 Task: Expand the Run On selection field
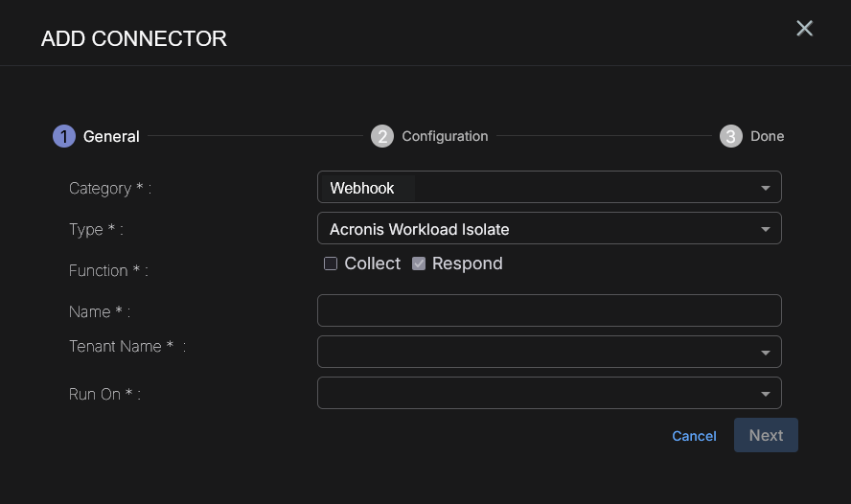pyautogui.click(x=537, y=393)
